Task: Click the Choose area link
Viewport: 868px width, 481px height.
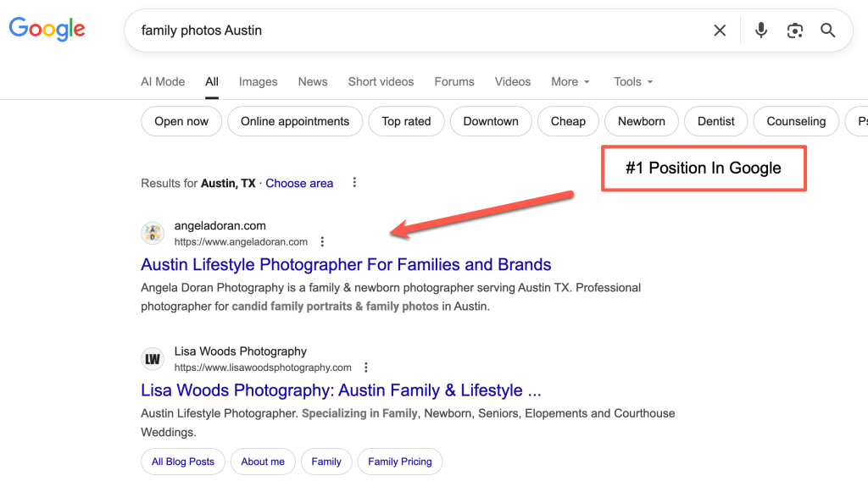Action: (299, 183)
